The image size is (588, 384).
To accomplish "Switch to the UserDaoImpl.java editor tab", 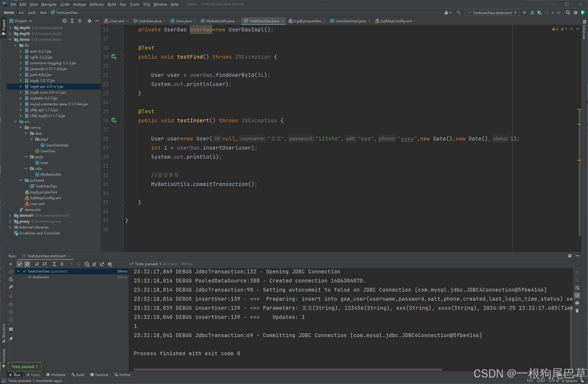I will [350, 21].
